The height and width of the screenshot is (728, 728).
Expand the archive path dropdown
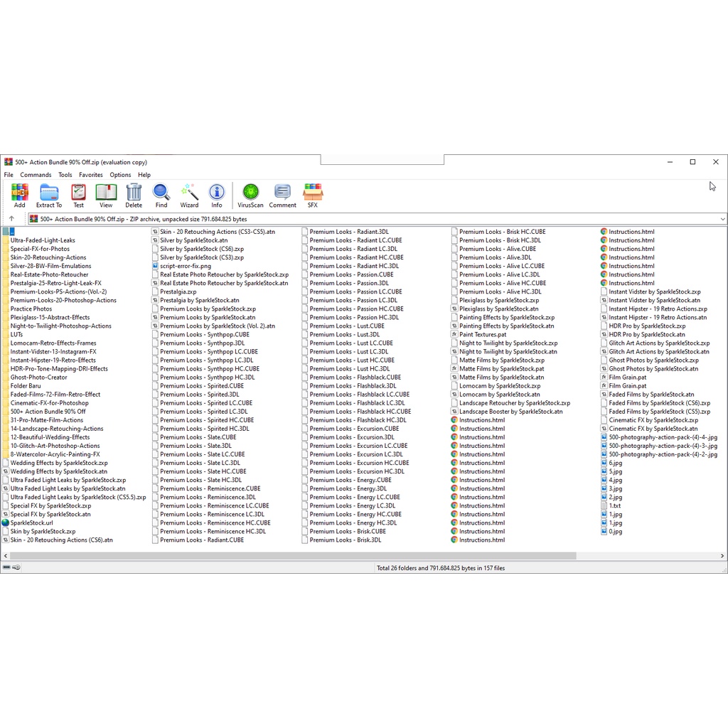tap(722, 219)
